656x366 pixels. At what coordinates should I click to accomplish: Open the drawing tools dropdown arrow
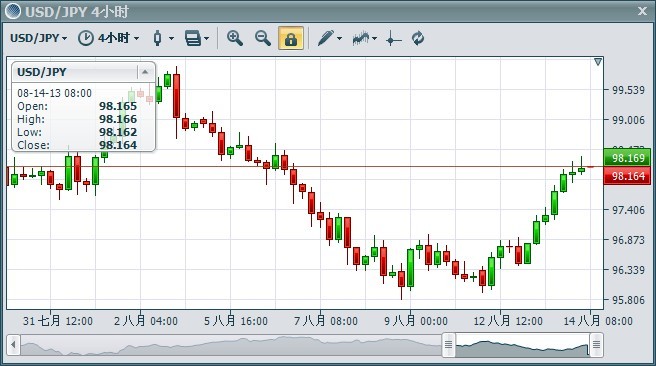point(339,38)
